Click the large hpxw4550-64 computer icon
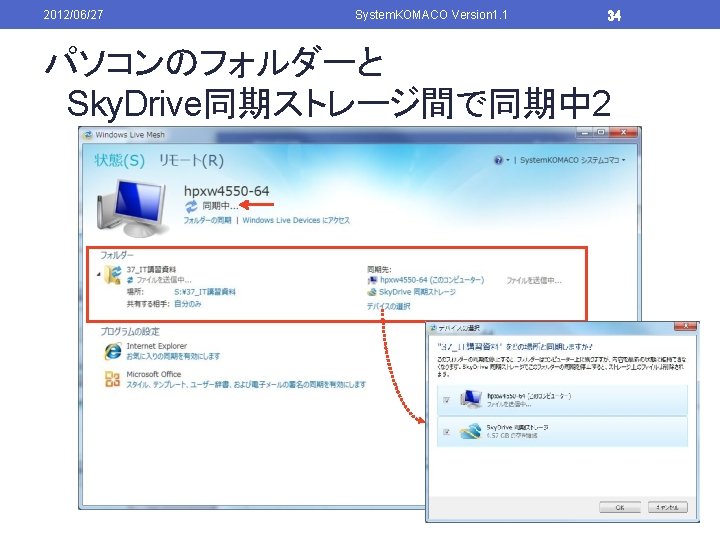The height and width of the screenshot is (540, 720). [x=131, y=208]
